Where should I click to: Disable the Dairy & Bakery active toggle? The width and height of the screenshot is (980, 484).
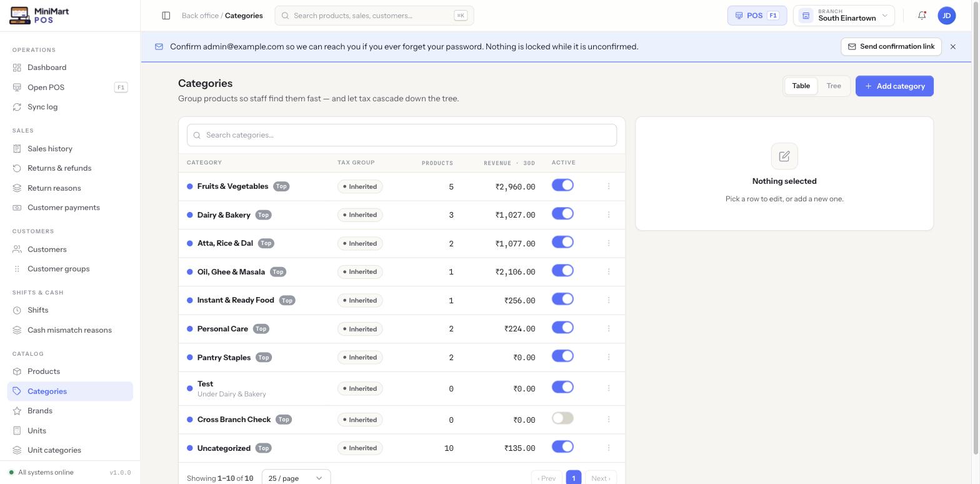pyautogui.click(x=562, y=214)
